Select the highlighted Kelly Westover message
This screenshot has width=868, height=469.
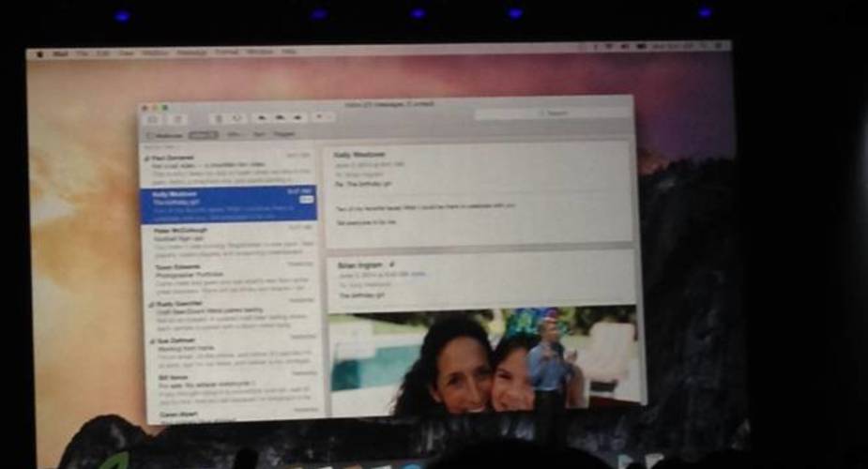coord(229,204)
